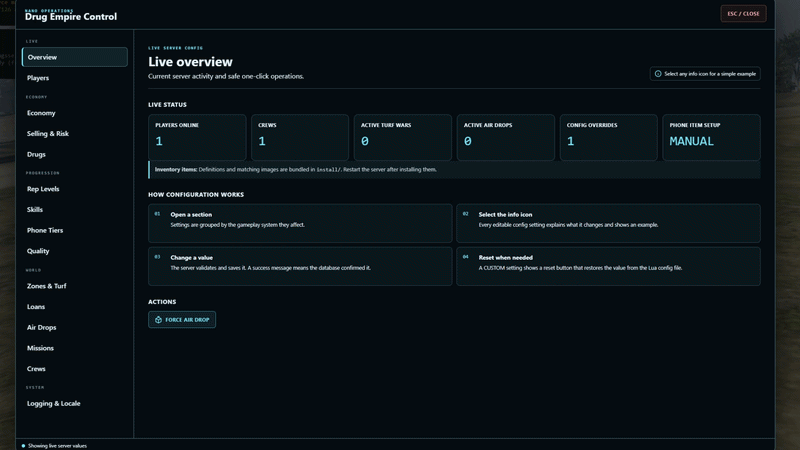The width and height of the screenshot is (800, 450).
Task: Open Selling & Risk settings
Action: 74,133
